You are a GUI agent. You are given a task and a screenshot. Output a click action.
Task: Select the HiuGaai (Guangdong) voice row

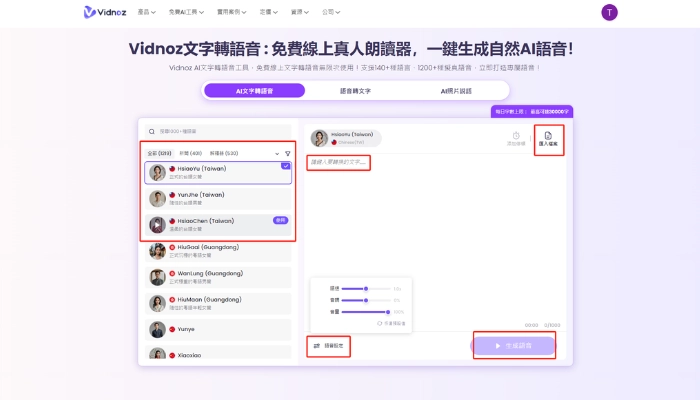(x=218, y=251)
